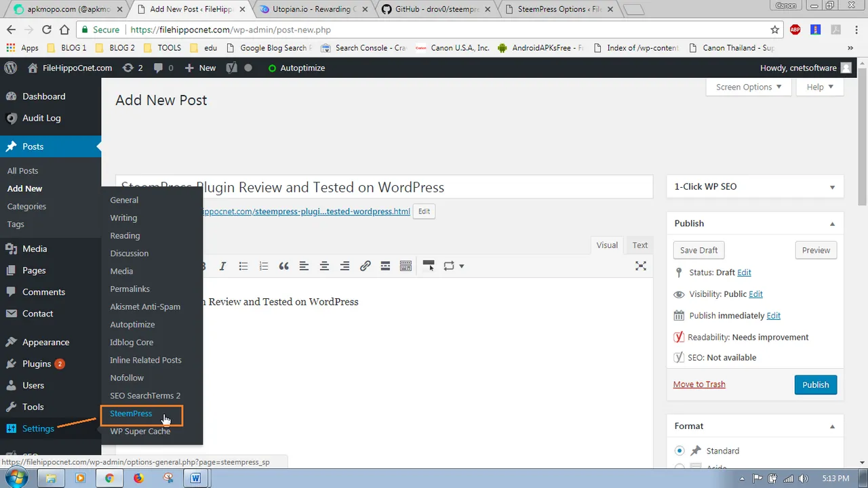Open Firefox from the taskbar
The height and width of the screenshot is (488, 868).
[138, 478]
